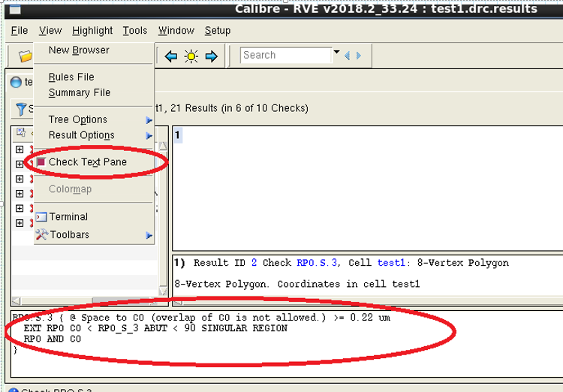Click tree pane vertical scrollbar down arrow
The width and height of the screenshot is (563, 392).
click(x=163, y=291)
